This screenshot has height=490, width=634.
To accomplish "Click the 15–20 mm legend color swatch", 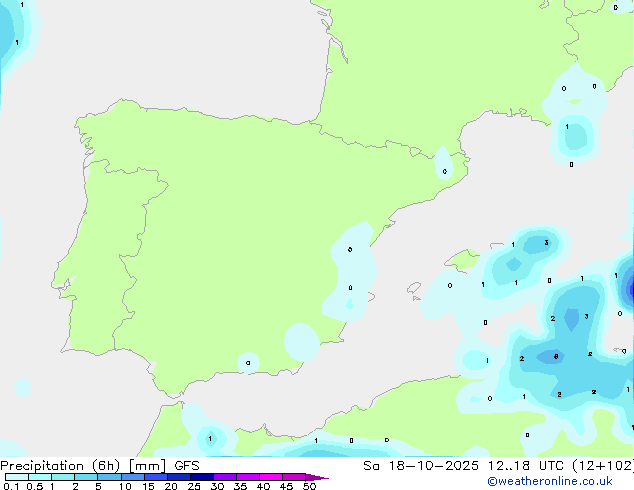I will 156,477.
